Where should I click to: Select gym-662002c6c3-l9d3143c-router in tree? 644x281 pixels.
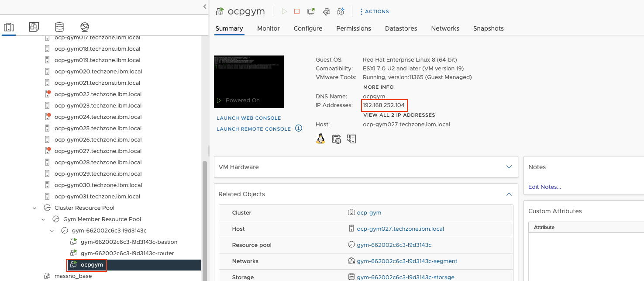pos(127,253)
